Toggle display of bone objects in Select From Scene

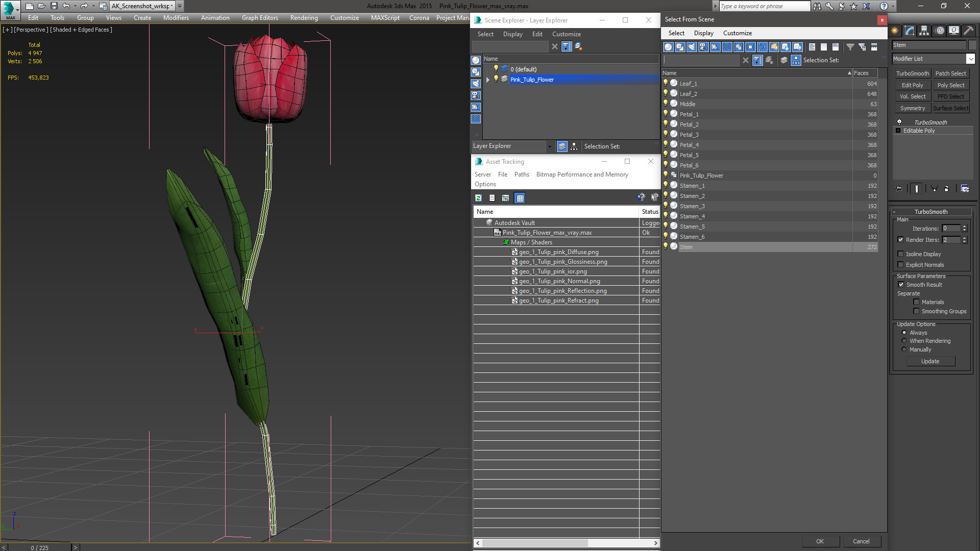pyautogui.click(x=762, y=47)
